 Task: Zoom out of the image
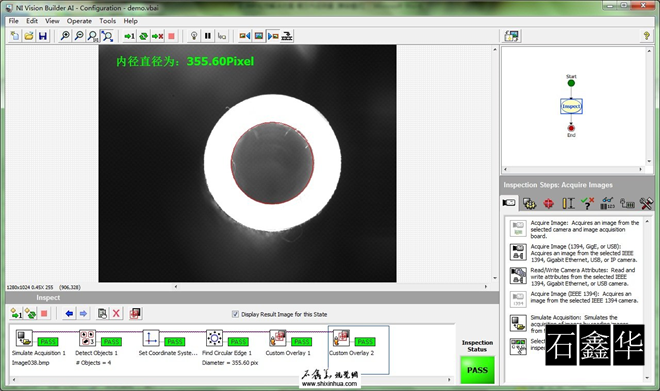79,36
